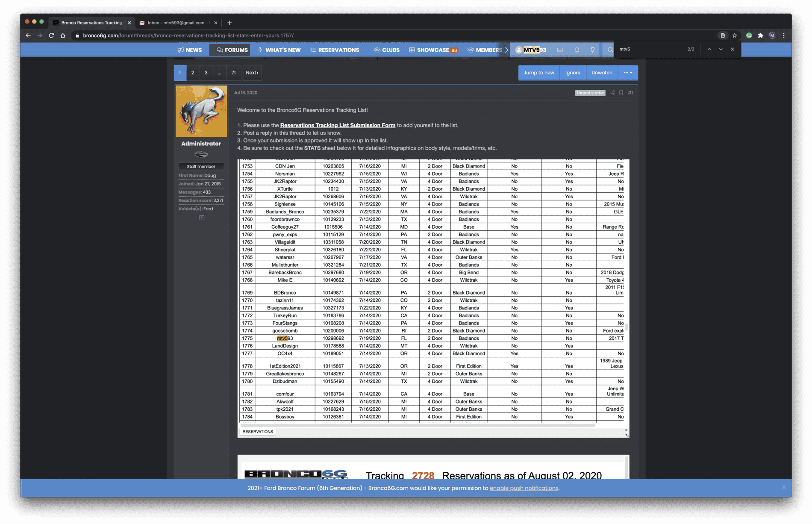Open the CLUBS menu item
812x524 pixels.
[387, 50]
